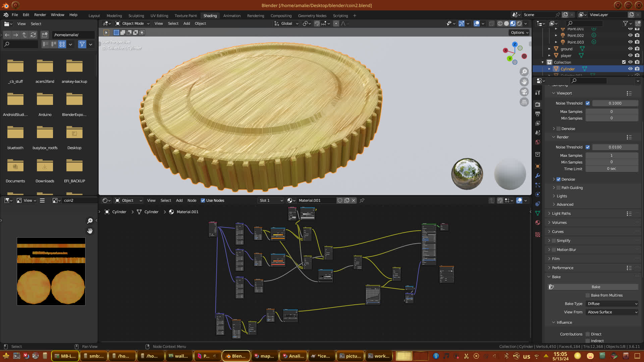Open the Slot 1 material slot dropdown
The image size is (644, 362).
[271, 200]
